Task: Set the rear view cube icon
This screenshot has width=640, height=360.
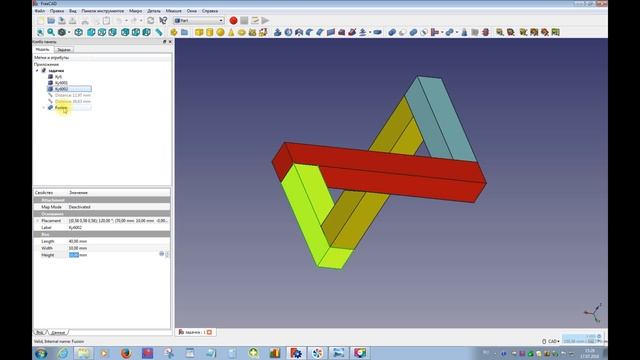Action: 125,32
